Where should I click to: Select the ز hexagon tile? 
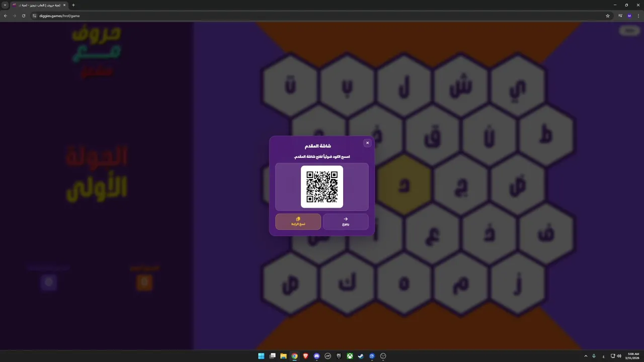(x=518, y=284)
